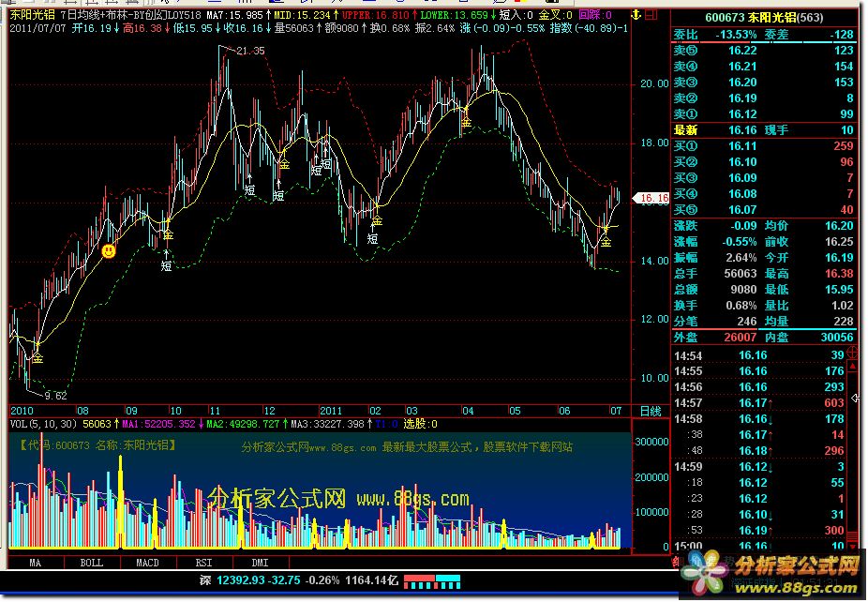Viewport: 868px width, 602px height.
Task: Show the DMI indicator tab
Action: (260, 563)
